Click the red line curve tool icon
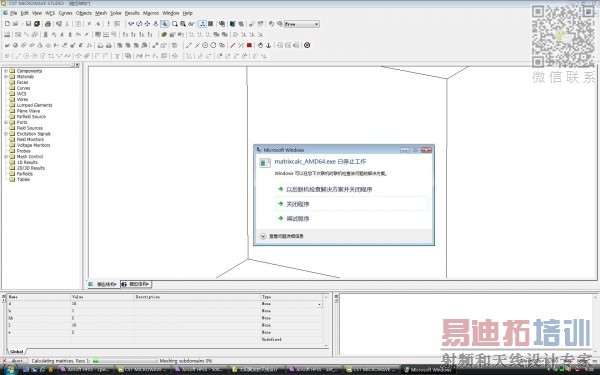600x375 pixels. click(232, 45)
